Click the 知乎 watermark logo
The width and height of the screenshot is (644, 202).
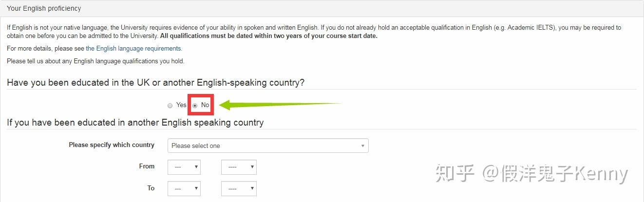point(455,174)
